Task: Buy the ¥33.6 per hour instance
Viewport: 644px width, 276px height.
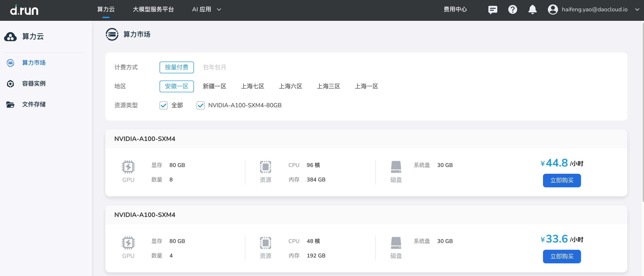Action: [x=562, y=257]
